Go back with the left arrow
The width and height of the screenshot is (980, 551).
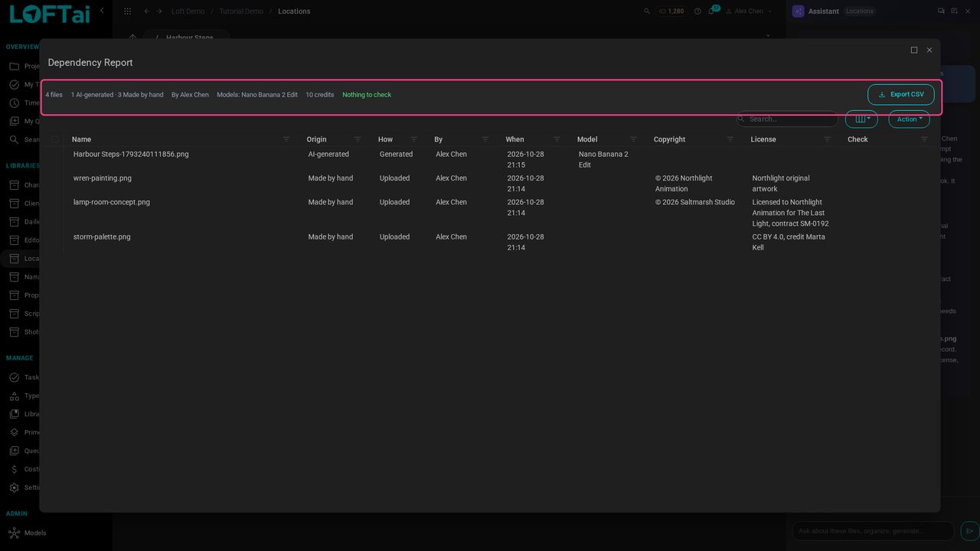point(147,11)
